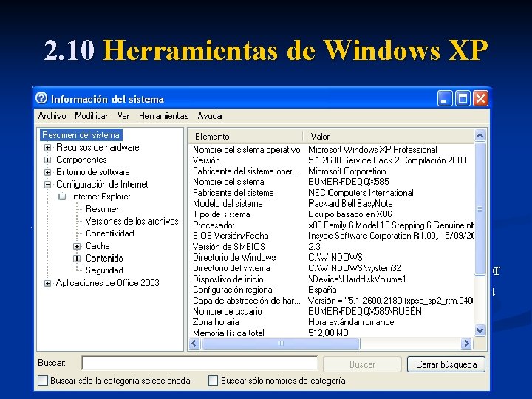Select Resumen del sistema tree node
This screenshot has height=399, width=532.
click(x=81, y=135)
